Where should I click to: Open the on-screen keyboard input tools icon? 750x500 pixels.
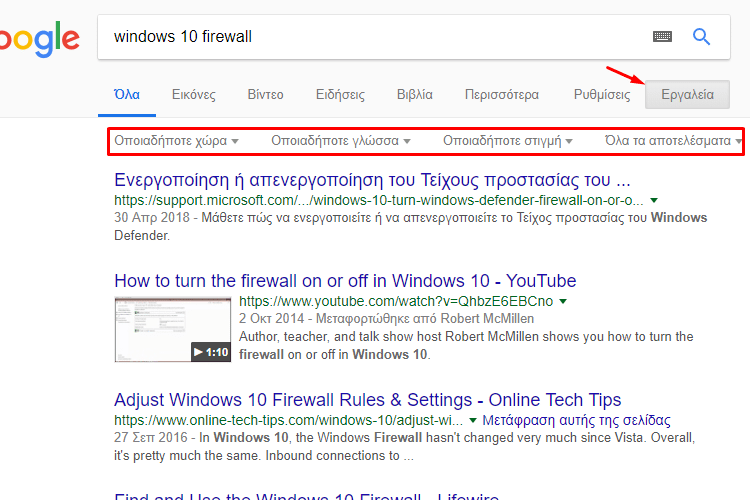[662, 36]
